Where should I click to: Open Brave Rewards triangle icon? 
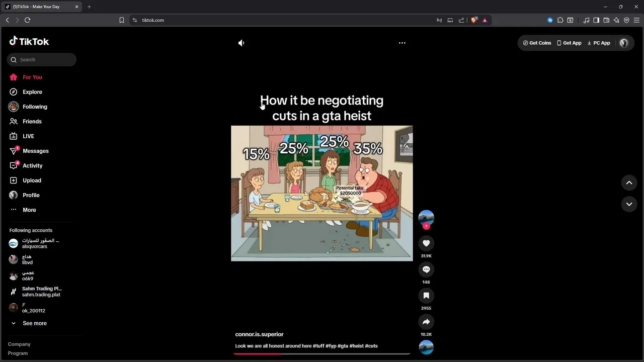click(x=485, y=20)
